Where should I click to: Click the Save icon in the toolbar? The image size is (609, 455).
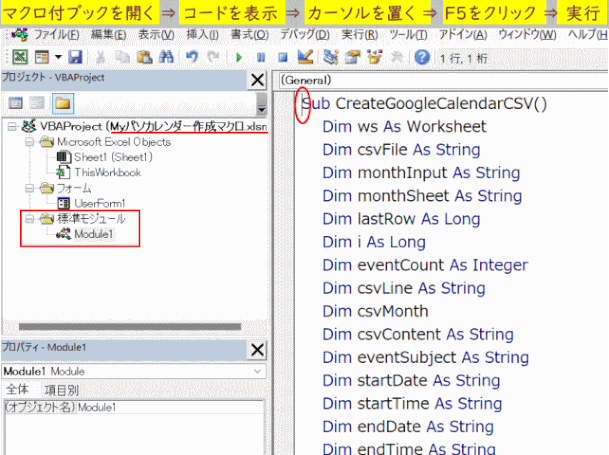click(x=77, y=57)
